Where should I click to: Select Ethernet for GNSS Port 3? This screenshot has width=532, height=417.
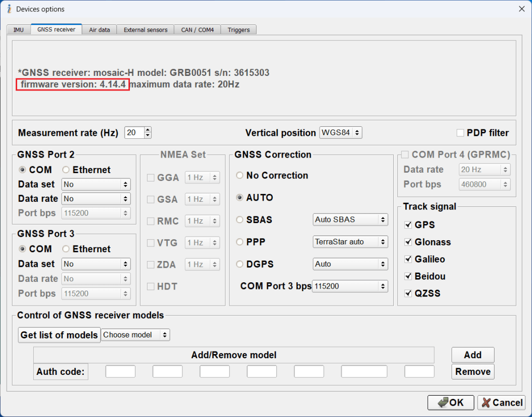[67, 249]
